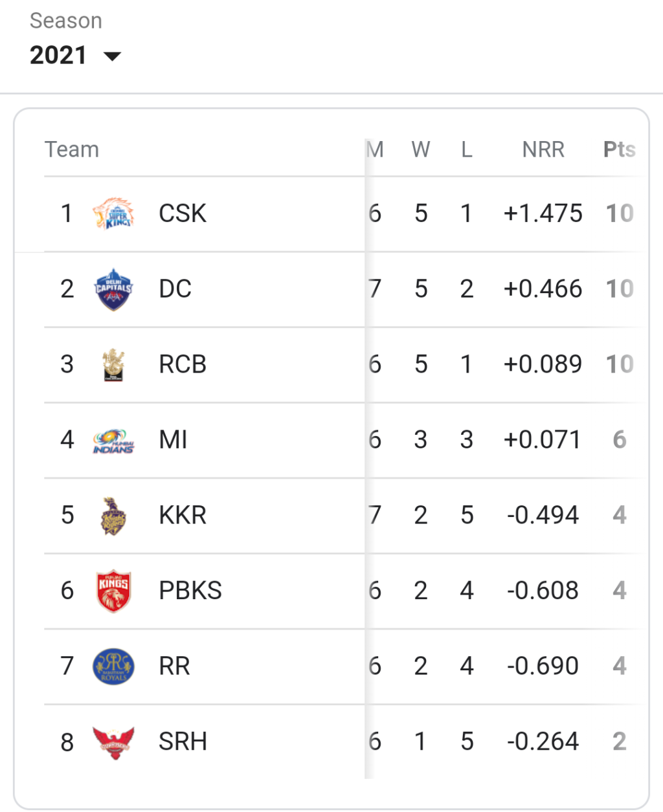This screenshot has width=663, height=812.
Task: Open the CSK team name
Action: [183, 214]
